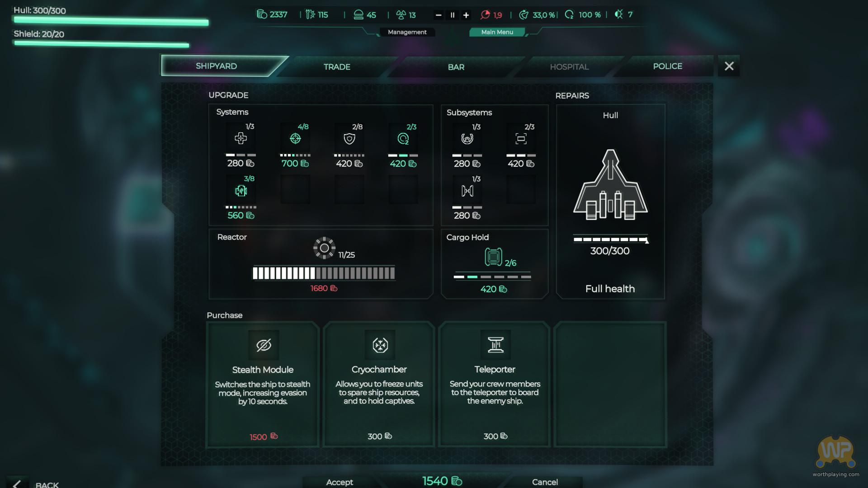This screenshot has height=488, width=868.
Task: Upgrade the shield system icon
Action: tap(349, 139)
